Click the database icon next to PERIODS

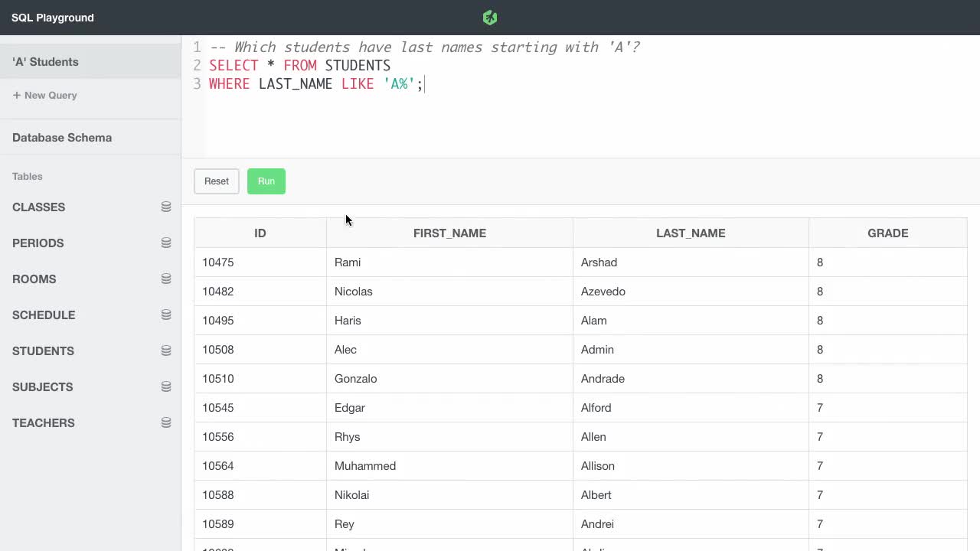(166, 243)
